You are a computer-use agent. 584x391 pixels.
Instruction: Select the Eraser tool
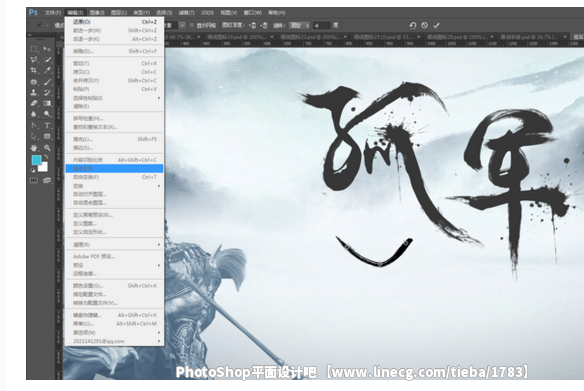tap(34, 103)
